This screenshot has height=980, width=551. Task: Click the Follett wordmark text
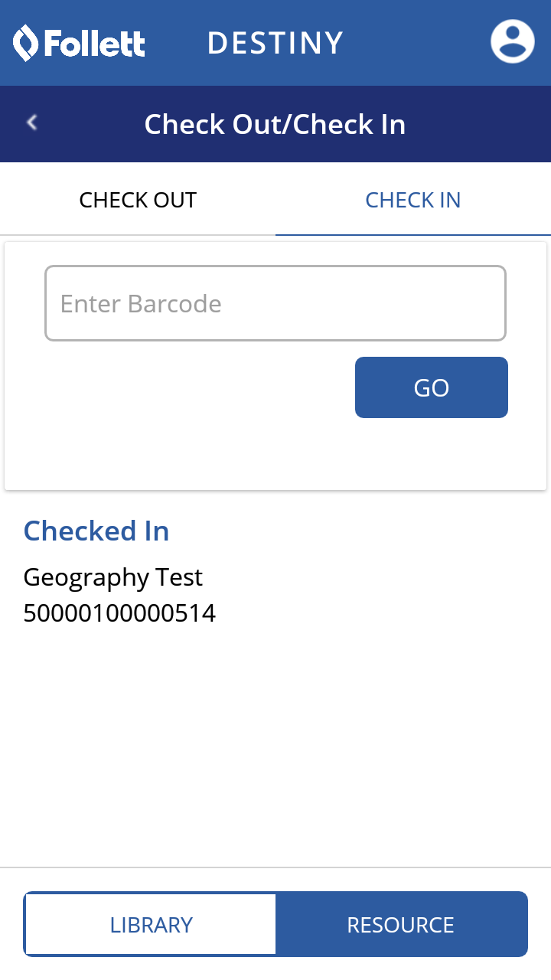click(94, 44)
